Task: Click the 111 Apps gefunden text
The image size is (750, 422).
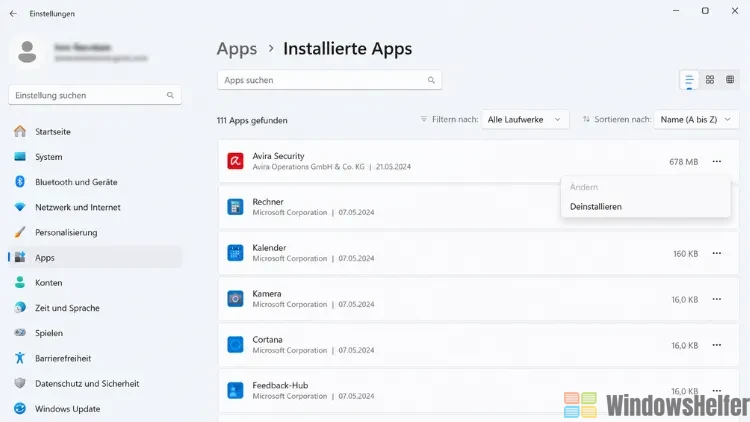Action: pyautogui.click(x=252, y=120)
